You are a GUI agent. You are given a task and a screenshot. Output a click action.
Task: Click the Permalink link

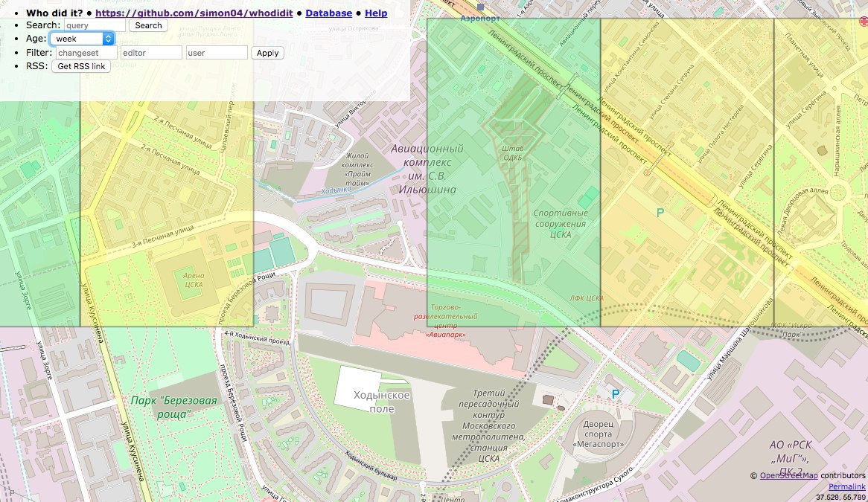[847, 486]
